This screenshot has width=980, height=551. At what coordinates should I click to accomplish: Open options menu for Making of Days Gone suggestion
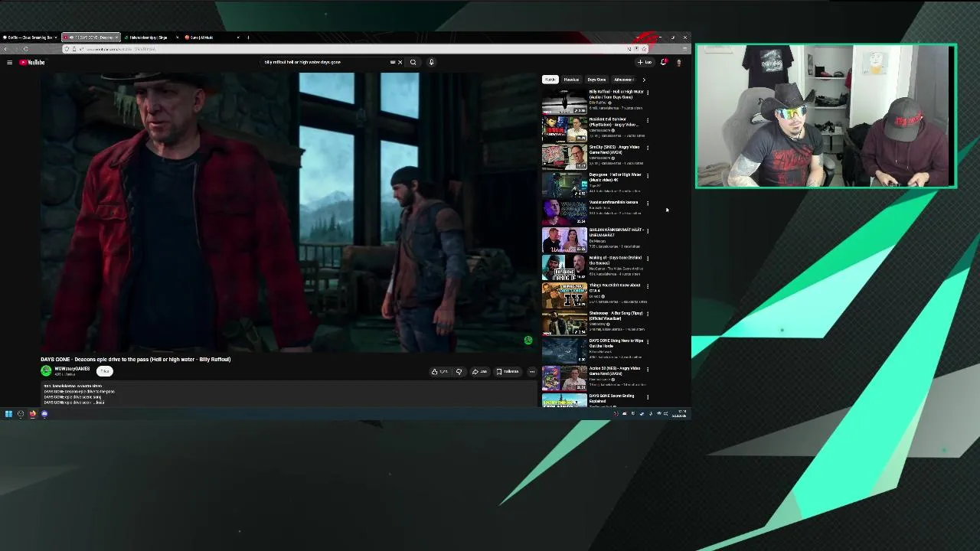(648, 259)
